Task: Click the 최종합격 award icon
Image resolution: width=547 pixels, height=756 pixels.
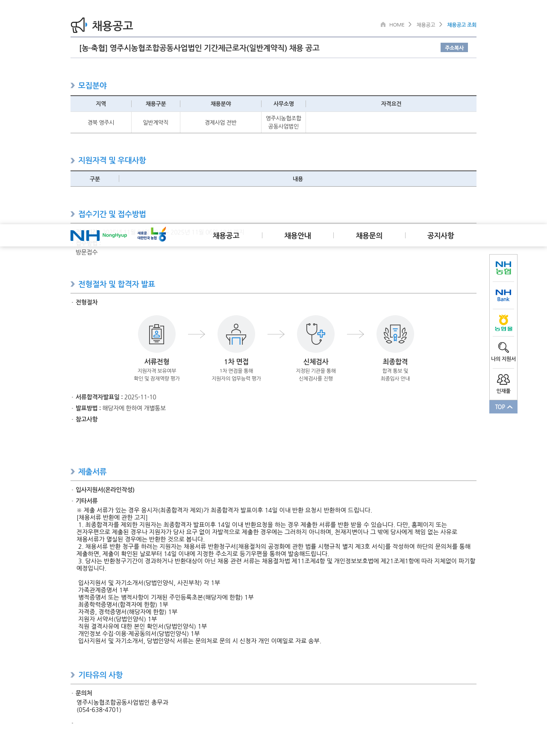Action: click(395, 334)
